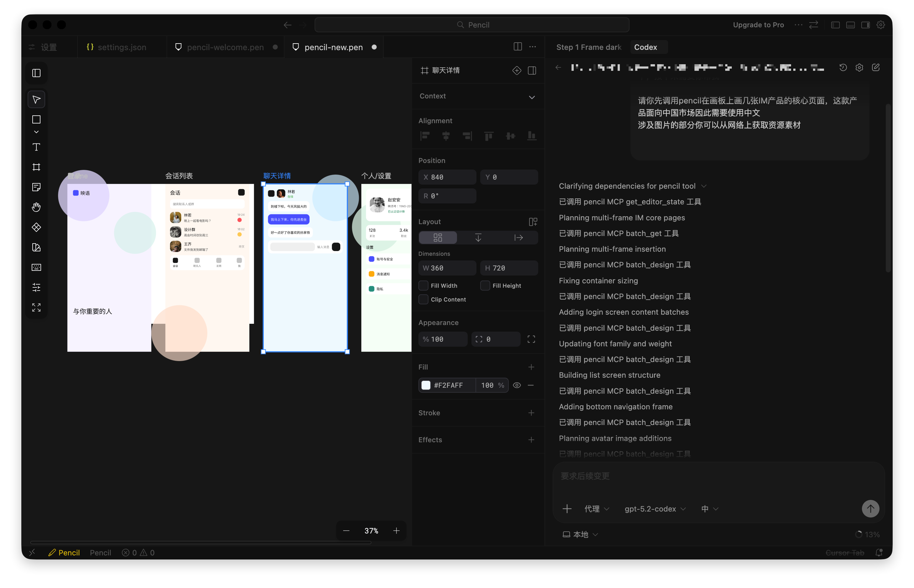The width and height of the screenshot is (914, 588).
Task: Switch to the pencil-welcome.pen tab
Action: point(225,47)
